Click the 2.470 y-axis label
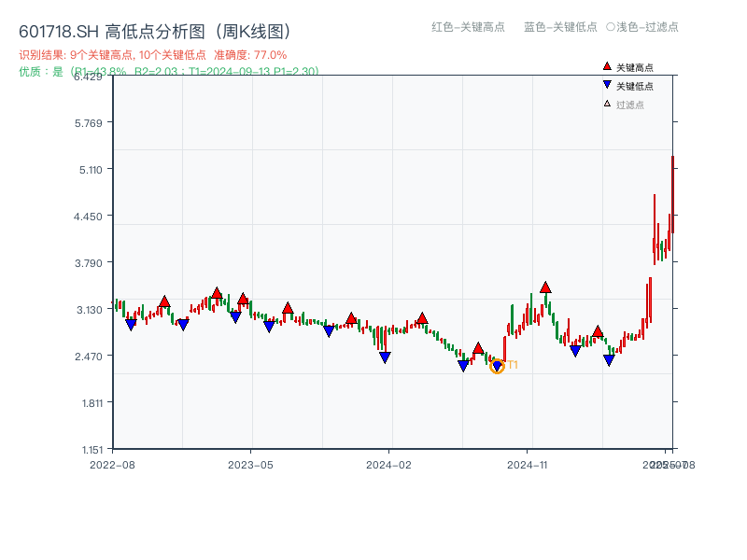Image resolution: width=747 pixels, height=560 pixels. point(88,357)
